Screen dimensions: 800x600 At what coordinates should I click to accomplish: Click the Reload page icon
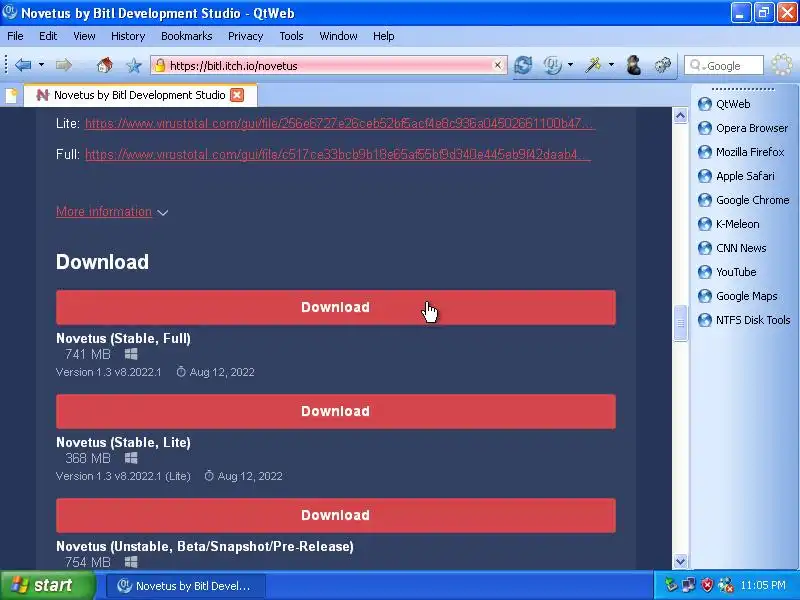click(x=523, y=65)
